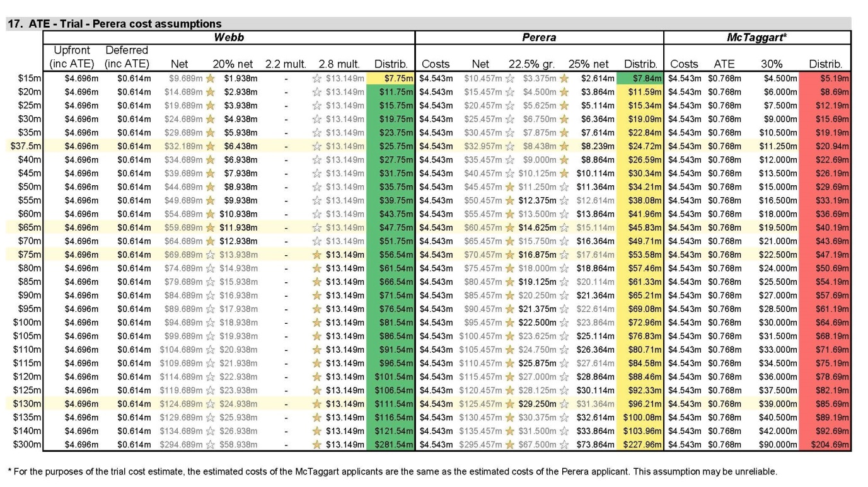
Task: Click the 'Deferred (inc ATE)' column header
Action: click(127, 57)
